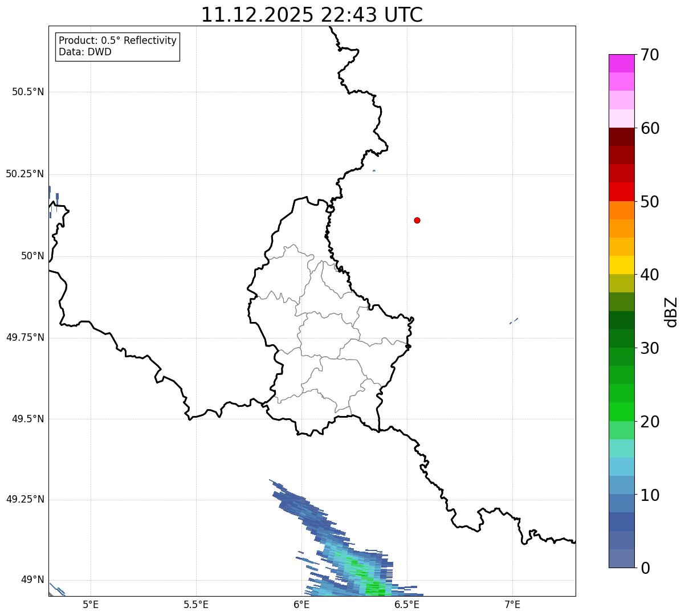This screenshot has width=685, height=616.
Task: Click the 49.25°N latitude label
Action: point(25,499)
